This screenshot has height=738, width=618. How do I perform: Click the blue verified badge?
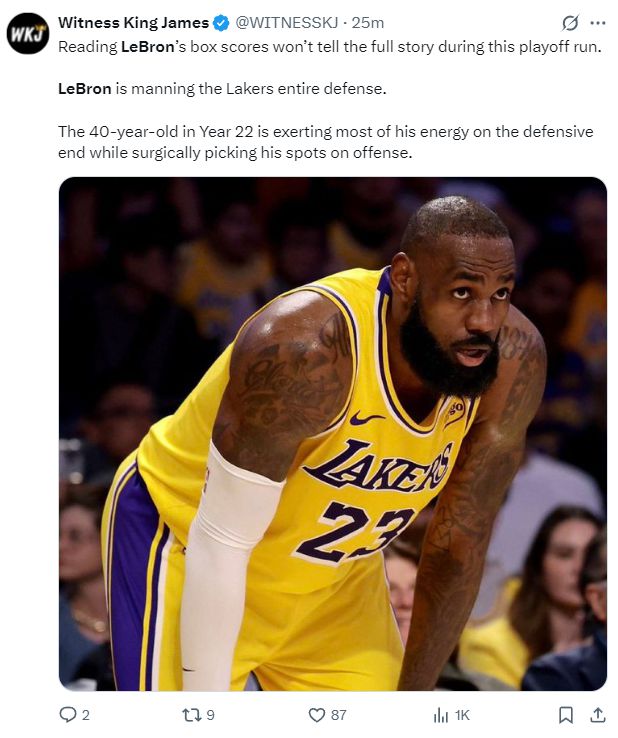(x=221, y=23)
